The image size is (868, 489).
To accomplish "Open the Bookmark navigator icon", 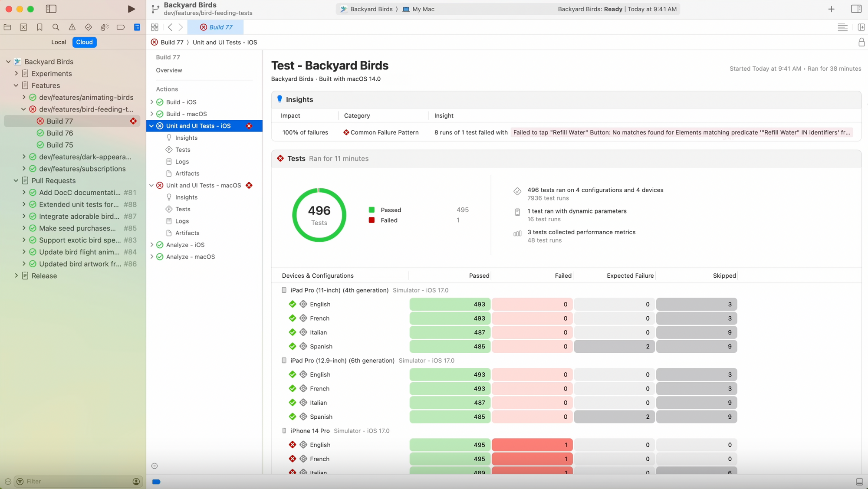I will pyautogui.click(x=39, y=27).
